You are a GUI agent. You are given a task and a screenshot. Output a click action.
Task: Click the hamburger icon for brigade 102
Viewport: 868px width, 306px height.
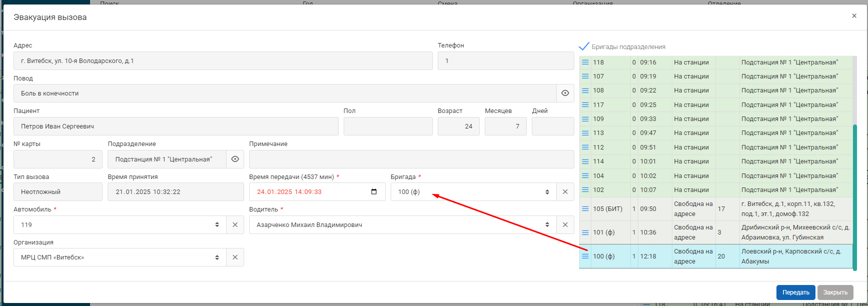coord(585,190)
